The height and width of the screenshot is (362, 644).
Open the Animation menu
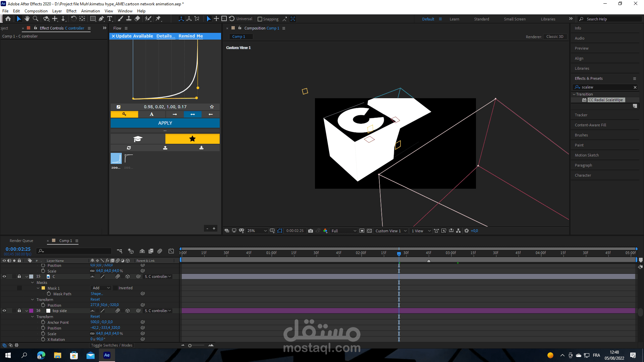[x=90, y=11]
